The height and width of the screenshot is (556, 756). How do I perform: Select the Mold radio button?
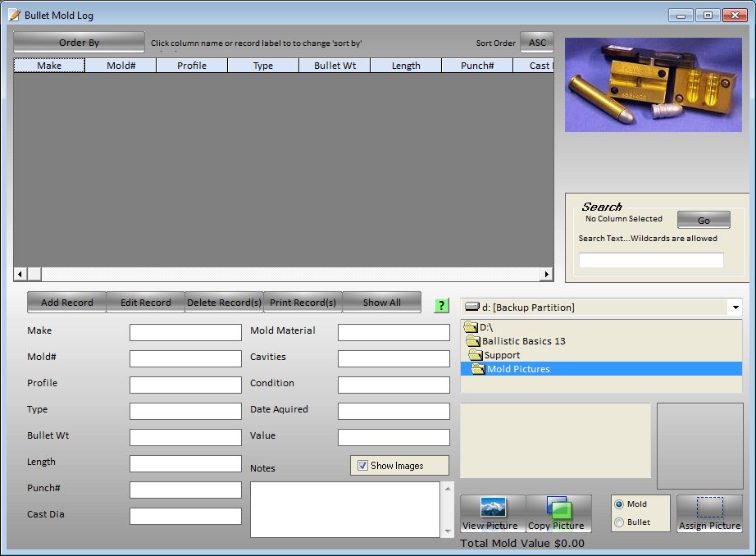pos(619,504)
